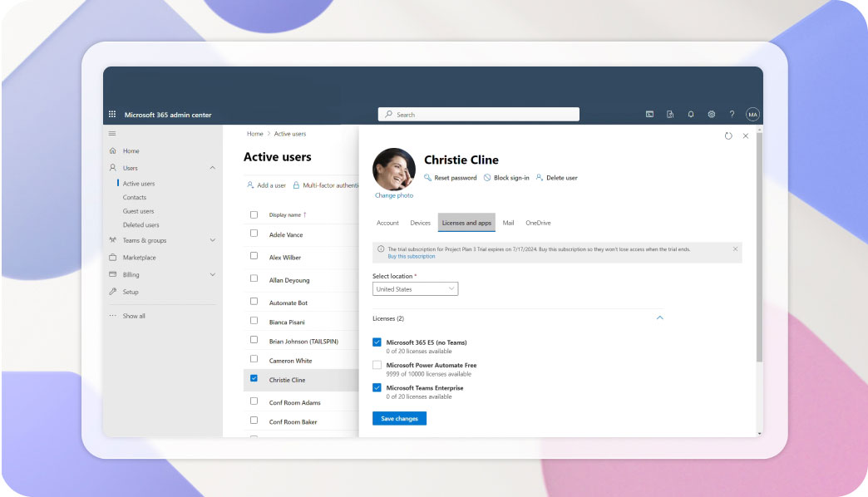
Task: Switch to the Devices tab
Action: tap(420, 223)
